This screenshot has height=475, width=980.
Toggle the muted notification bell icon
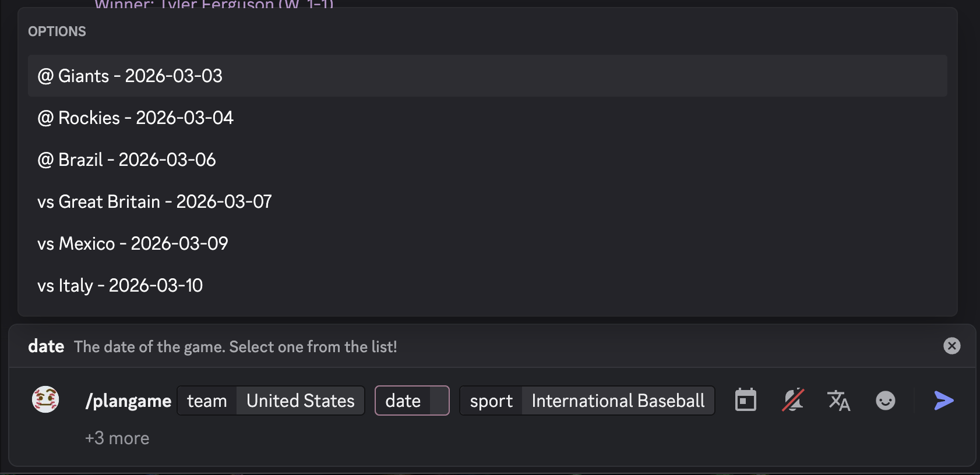[x=792, y=400]
